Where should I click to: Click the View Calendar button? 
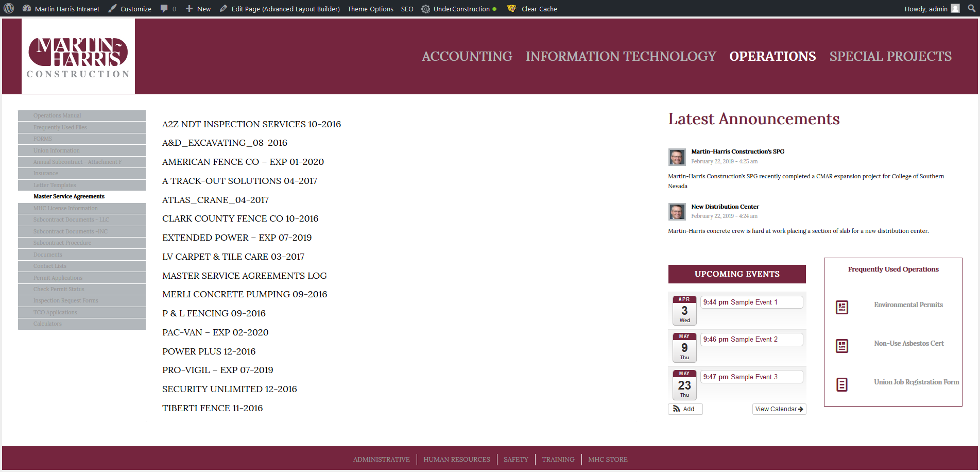pyautogui.click(x=779, y=409)
